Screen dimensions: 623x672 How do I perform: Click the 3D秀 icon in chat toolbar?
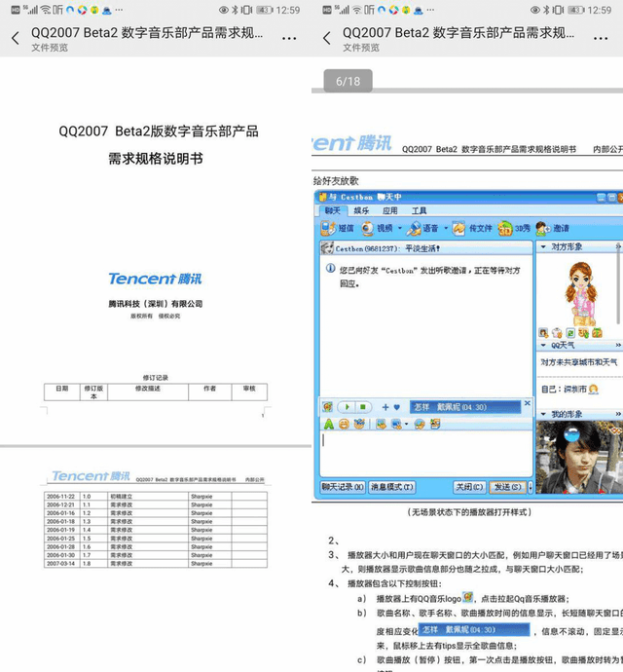(x=505, y=229)
